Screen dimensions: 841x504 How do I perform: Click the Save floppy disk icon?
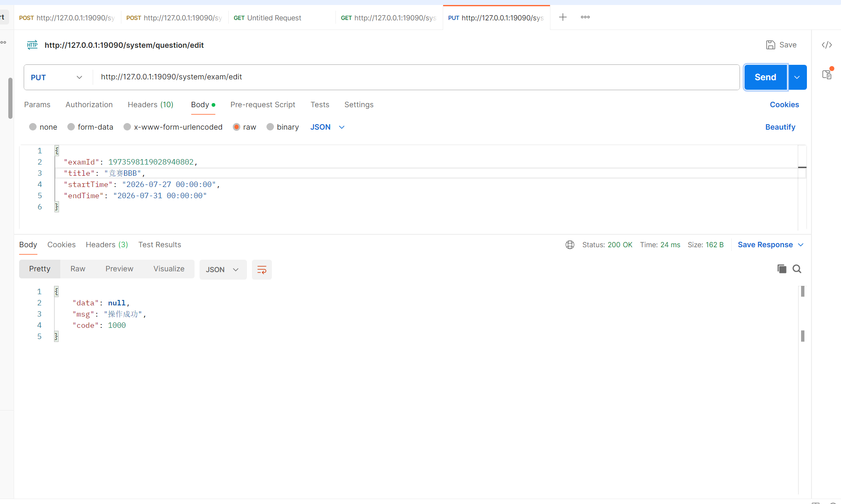pos(770,45)
